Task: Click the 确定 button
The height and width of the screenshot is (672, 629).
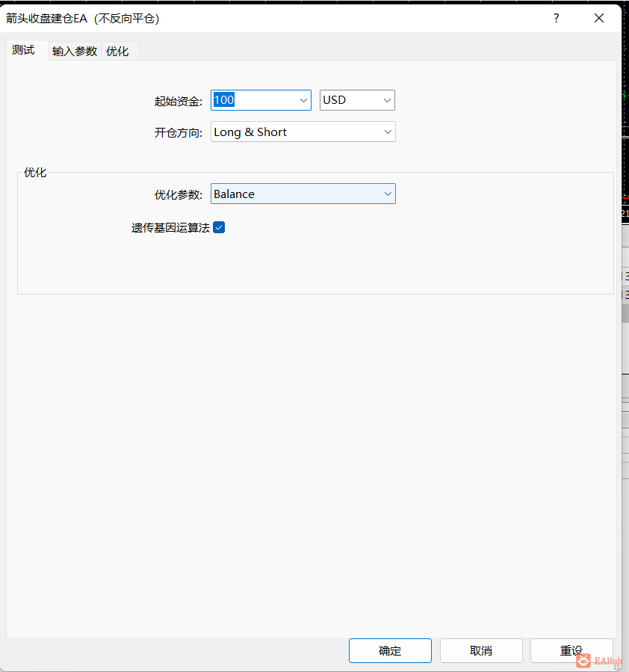Action: (390, 650)
